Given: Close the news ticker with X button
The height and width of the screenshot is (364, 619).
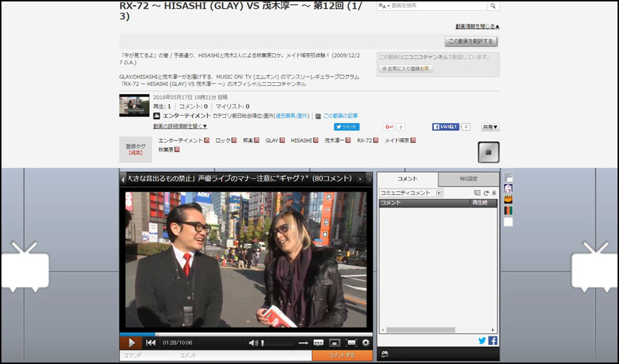Looking at the screenshot, I should tap(360, 179).
